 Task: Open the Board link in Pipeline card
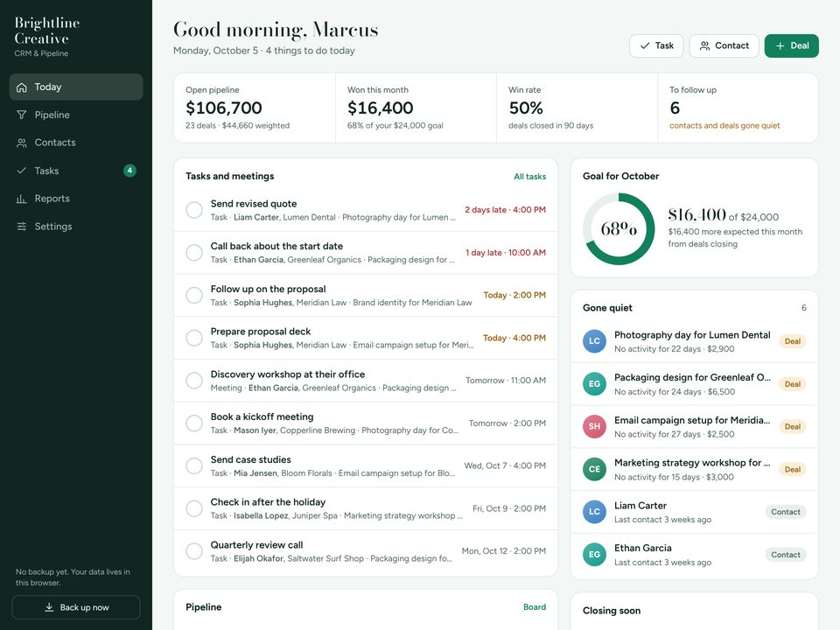click(x=535, y=607)
